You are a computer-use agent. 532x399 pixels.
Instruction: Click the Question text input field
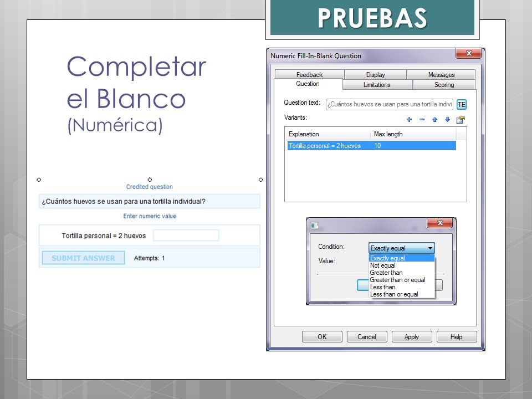point(390,105)
